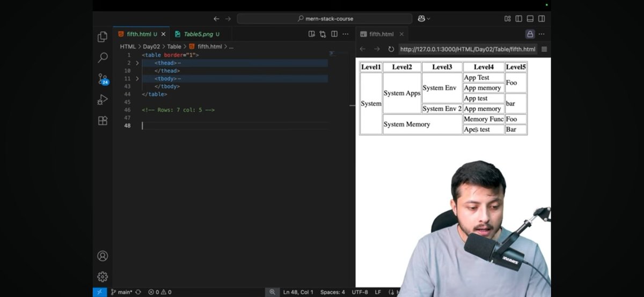Open errors and warnings status item
Viewport: 644px width, 297px height.
(x=160, y=292)
